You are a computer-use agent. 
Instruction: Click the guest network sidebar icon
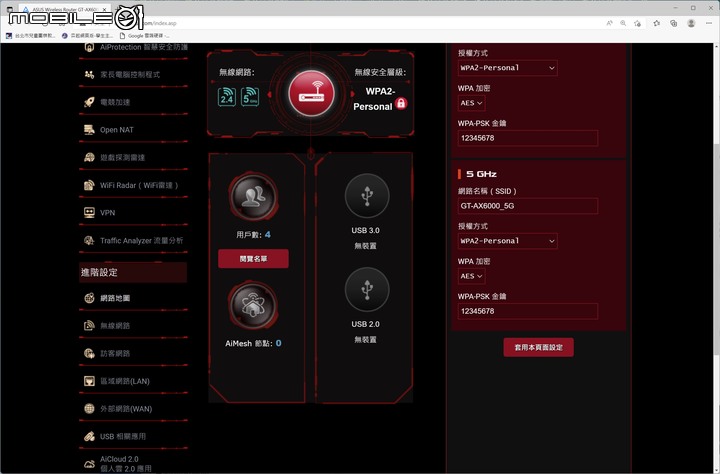click(x=89, y=353)
